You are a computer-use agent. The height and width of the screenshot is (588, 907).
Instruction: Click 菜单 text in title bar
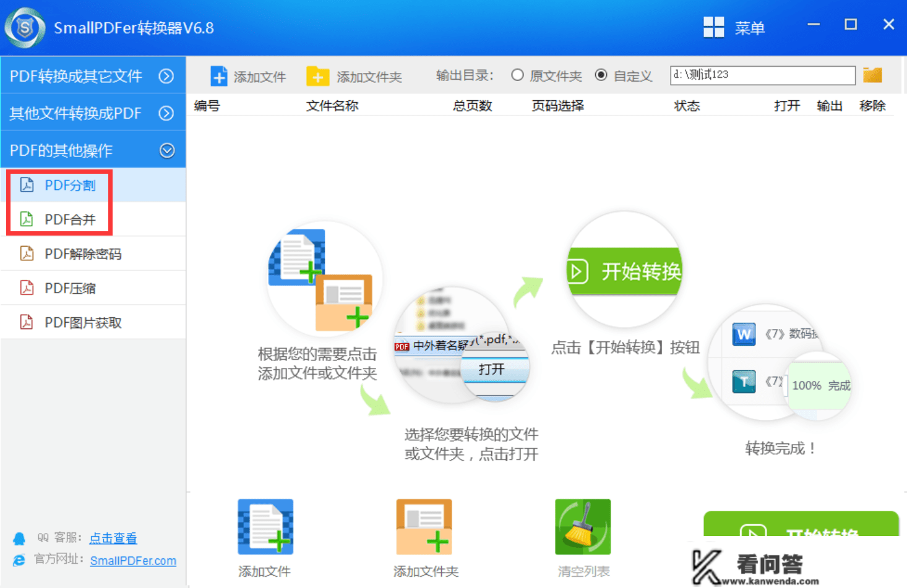click(x=750, y=28)
